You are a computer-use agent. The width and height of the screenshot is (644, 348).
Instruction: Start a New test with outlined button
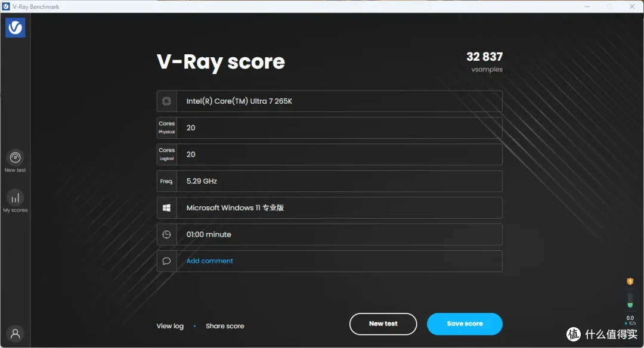pos(383,324)
